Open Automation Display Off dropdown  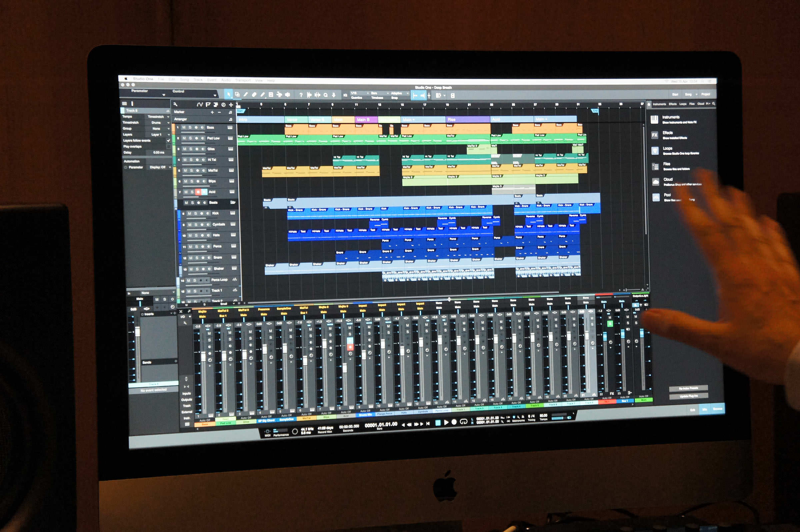pos(160,167)
